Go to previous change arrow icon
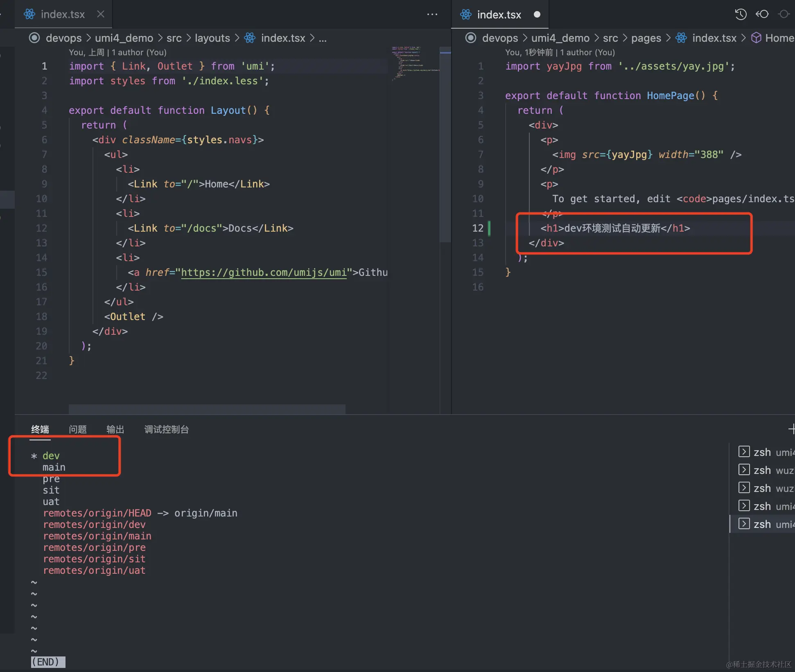 [x=762, y=14]
